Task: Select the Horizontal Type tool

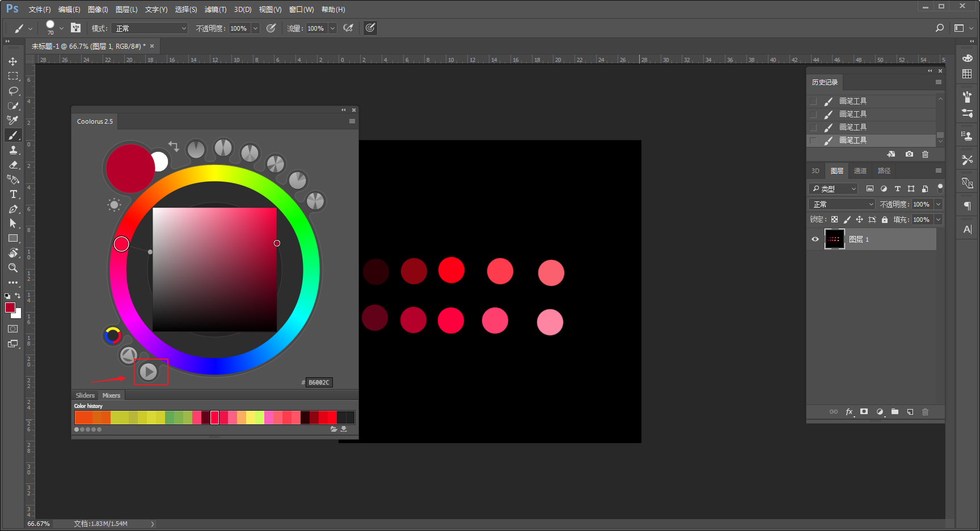Action: point(13,194)
